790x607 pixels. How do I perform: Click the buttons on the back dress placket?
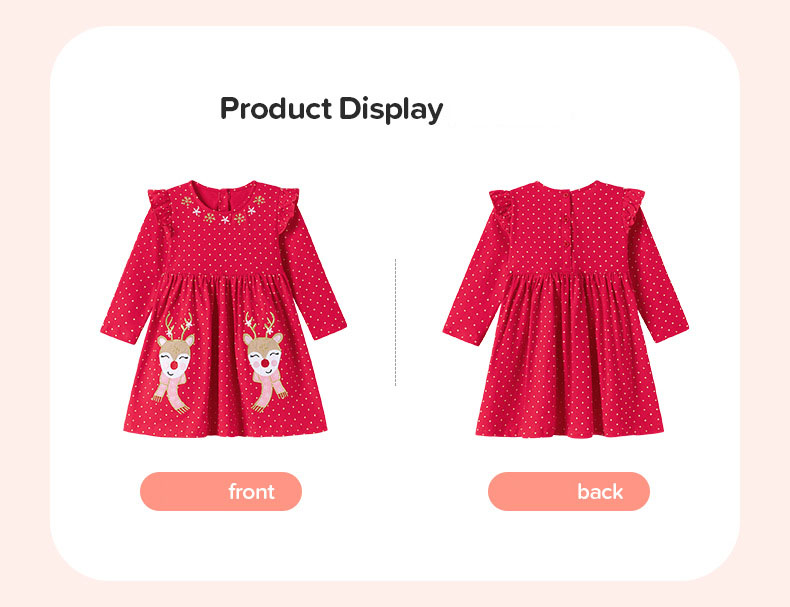click(x=567, y=219)
